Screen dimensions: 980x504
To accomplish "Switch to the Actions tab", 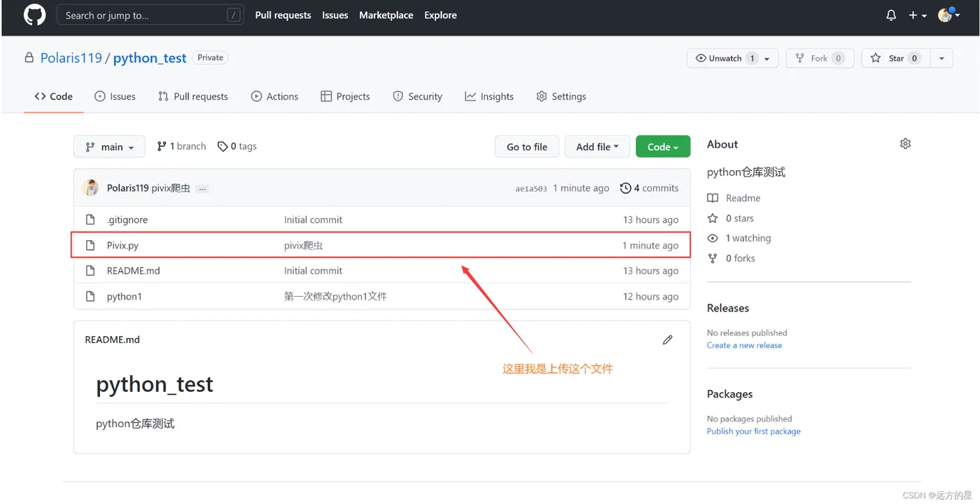I will click(274, 97).
